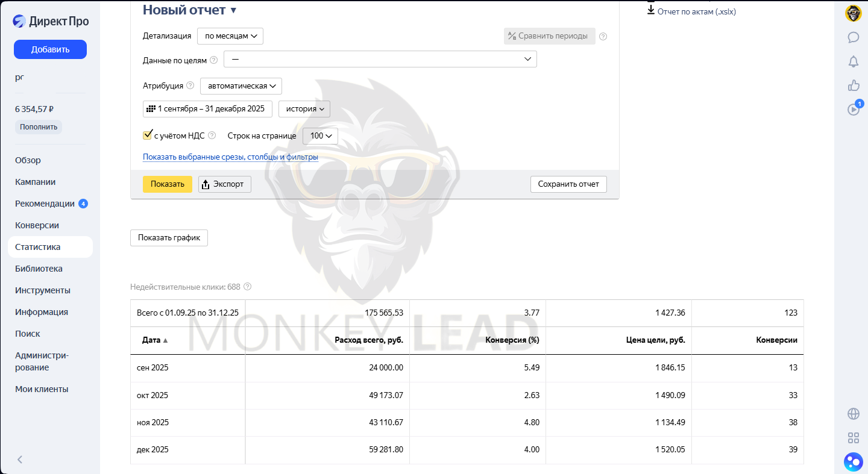The height and width of the screenshot is (474, 868).
Task: Click the thumbs-up feedback icon
Action: tap(853, 86)
